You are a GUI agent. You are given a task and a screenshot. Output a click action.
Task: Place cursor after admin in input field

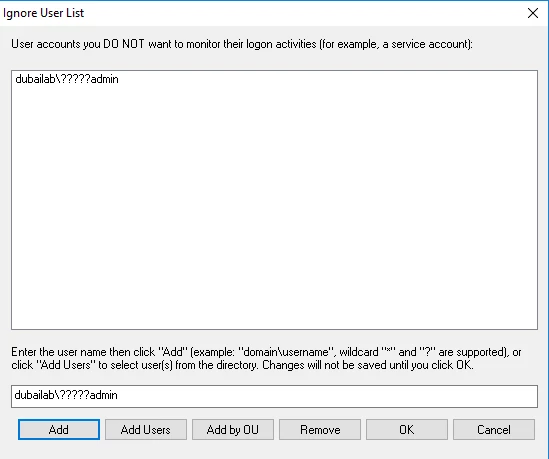[118, 395]
